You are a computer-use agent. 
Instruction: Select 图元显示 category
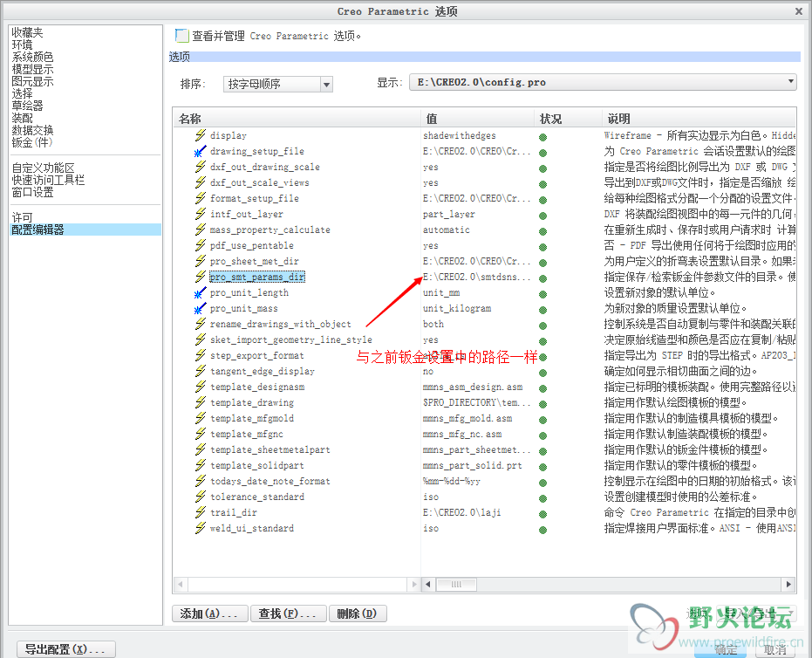(32, 81)
